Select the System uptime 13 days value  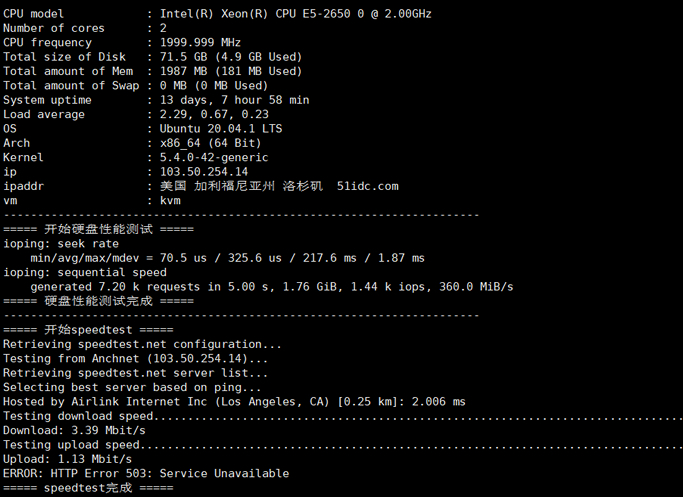[234, 100]
